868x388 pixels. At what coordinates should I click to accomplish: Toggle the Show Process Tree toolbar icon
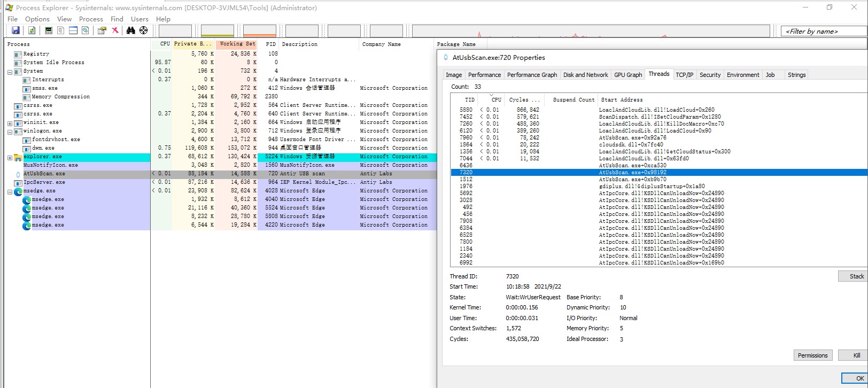coord(61,30)
